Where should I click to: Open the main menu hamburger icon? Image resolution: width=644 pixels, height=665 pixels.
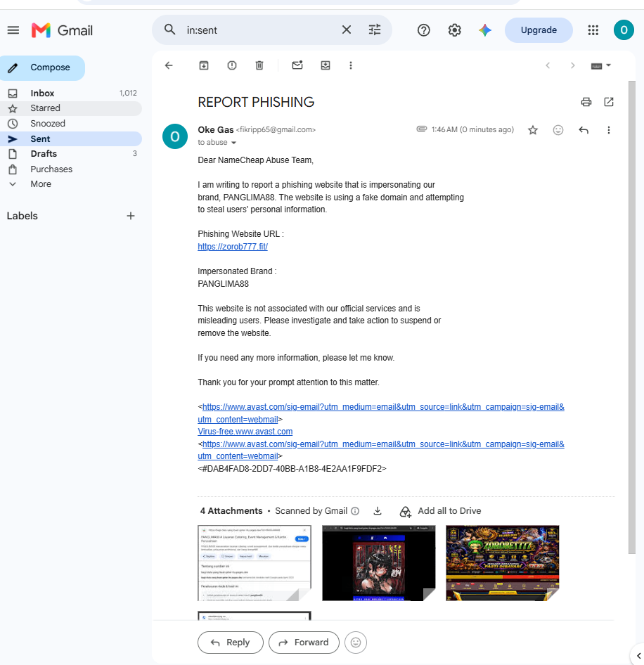pyautogui.click(x=13, y=30)
